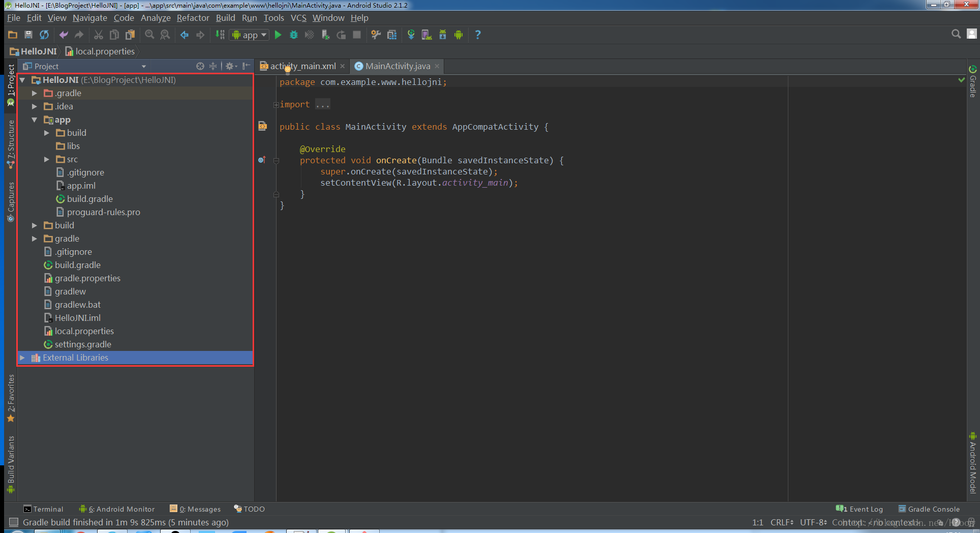Close the activity_main.xml tab
The width and height of the screenshot is (980, 533).
pyautogui.click(x=343, y=66)
